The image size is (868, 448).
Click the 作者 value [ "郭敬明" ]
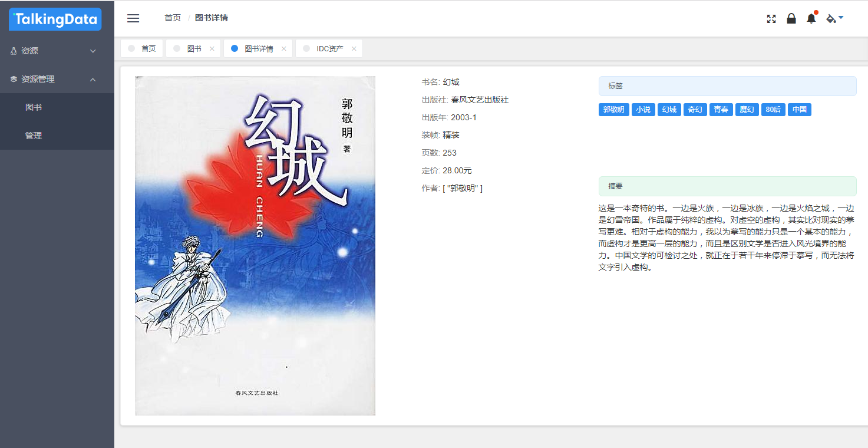463,188
